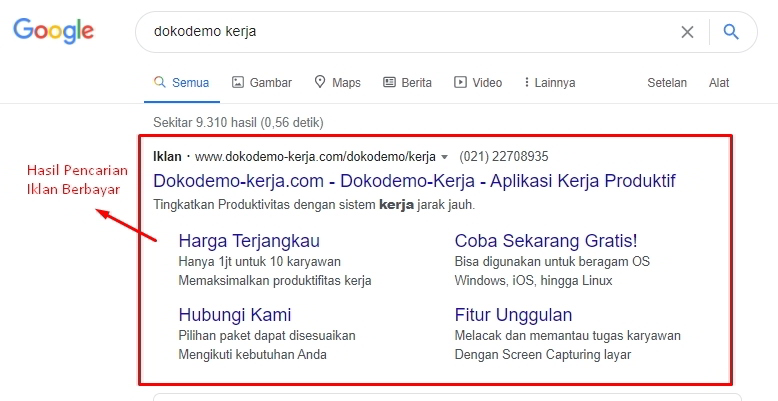Click the text Bisa digunakan untuk beragam OS
This screenshot has height=401, width=778.
[552, 262]
